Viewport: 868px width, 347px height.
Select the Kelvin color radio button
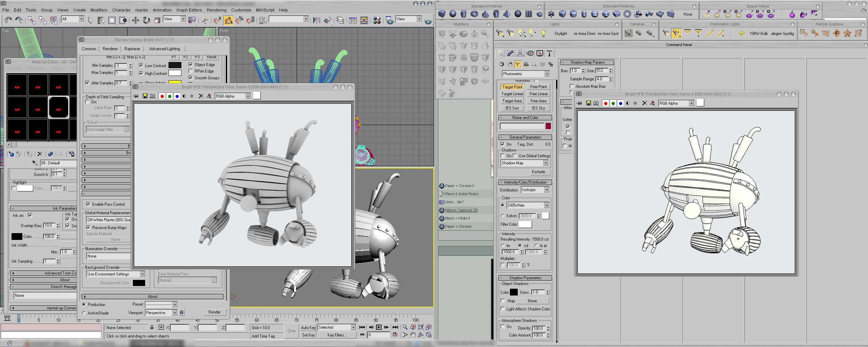502,216
